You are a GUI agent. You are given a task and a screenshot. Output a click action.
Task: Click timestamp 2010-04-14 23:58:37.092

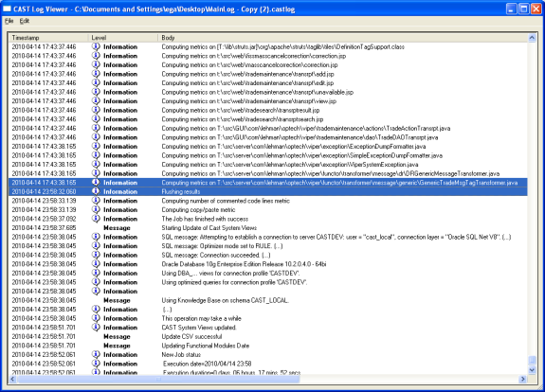[x=44, y=219]
